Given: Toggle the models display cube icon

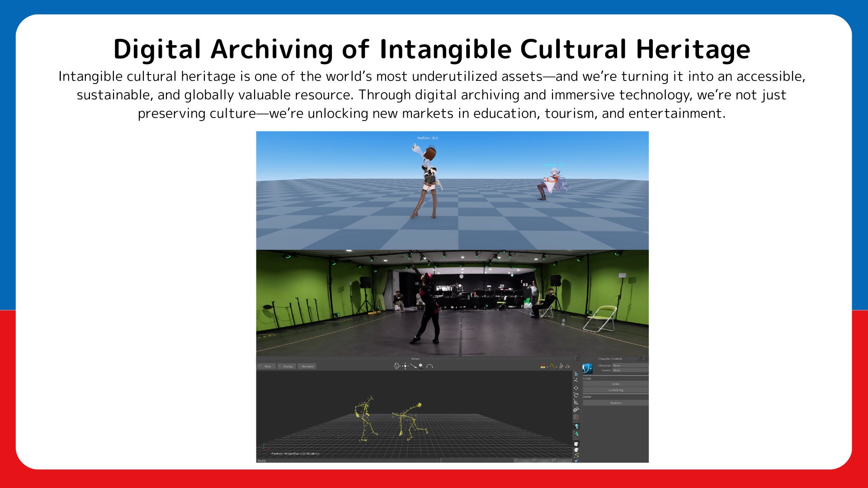Looking at the screenshot, I should point(576,444).
